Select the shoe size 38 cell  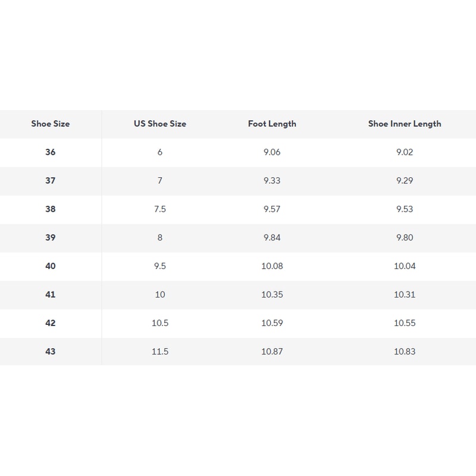pos(51,209)
